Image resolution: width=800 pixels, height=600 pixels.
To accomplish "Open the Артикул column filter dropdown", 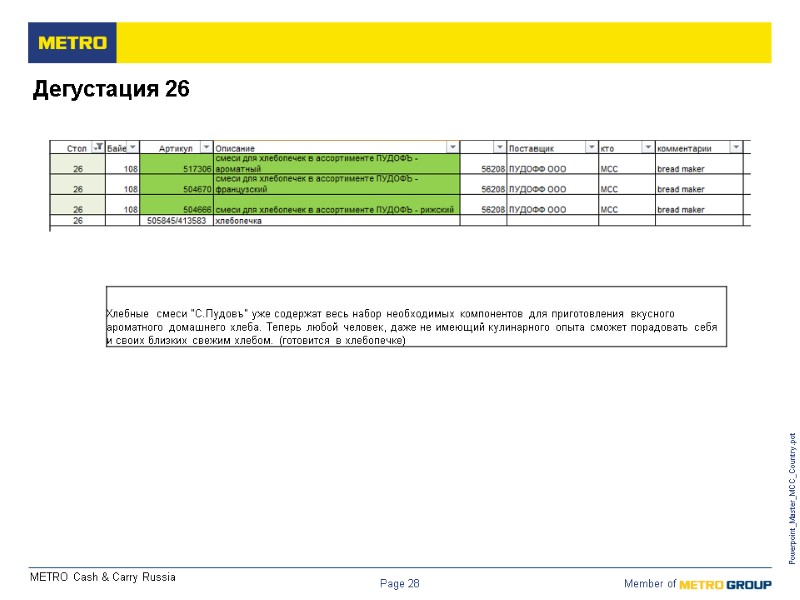I will pyautogui.click(x=206, y=147).
